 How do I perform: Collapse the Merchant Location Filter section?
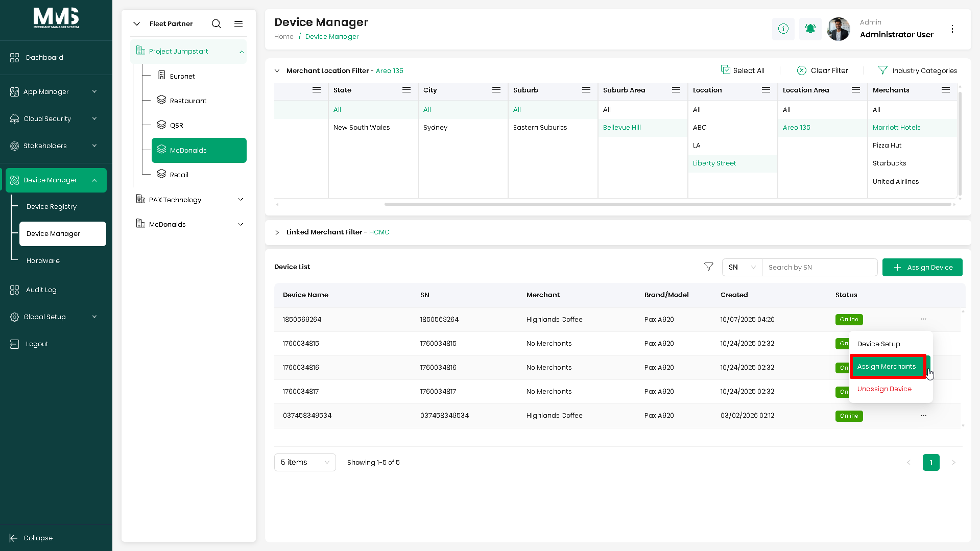coord(277,71)
